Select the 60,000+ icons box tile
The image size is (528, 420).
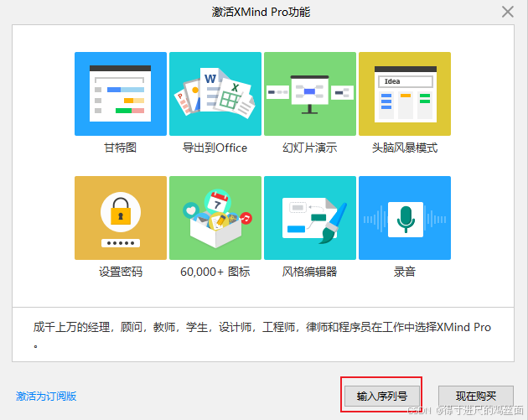click(215, 218)
